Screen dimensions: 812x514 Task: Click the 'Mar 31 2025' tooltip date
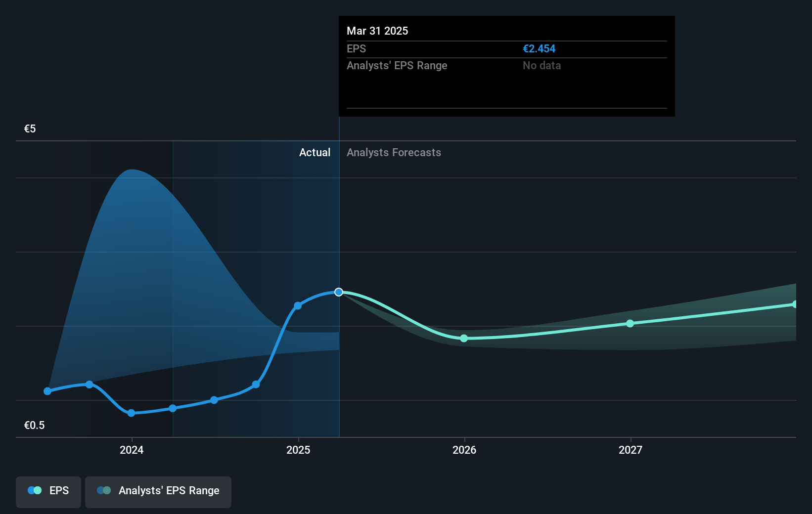coord(377,31)
